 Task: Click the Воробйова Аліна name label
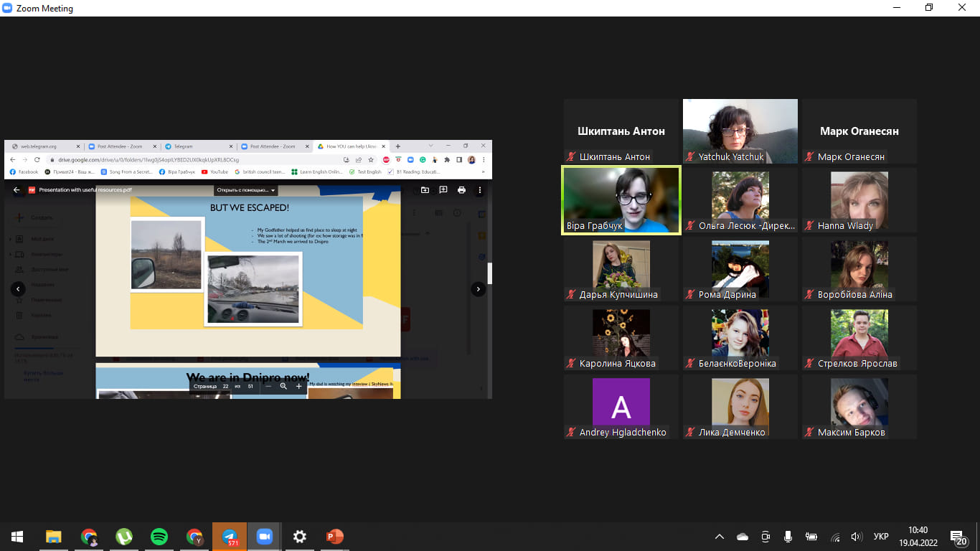(857, 294)
